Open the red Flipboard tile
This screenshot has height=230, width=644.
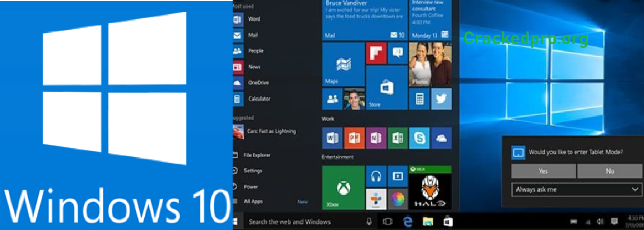coord(376,53)
